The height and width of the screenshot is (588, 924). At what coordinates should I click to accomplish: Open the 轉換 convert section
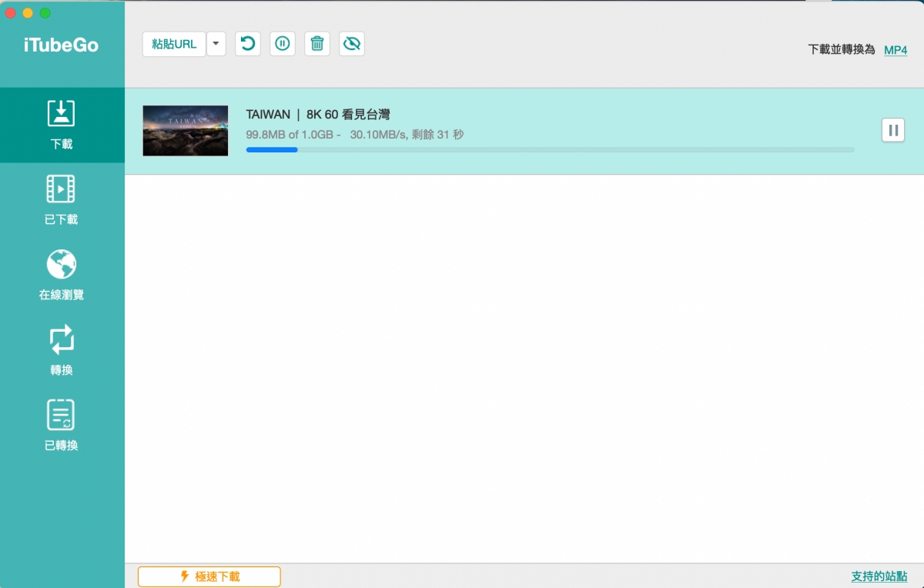(x=62, y=351)
